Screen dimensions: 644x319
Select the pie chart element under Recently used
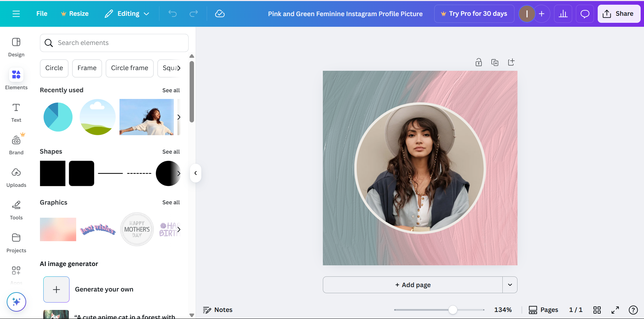click(57, 117)
